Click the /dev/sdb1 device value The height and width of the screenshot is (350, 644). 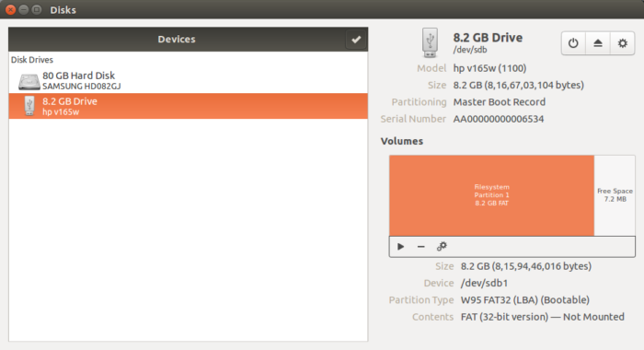[x=484, y=283]
